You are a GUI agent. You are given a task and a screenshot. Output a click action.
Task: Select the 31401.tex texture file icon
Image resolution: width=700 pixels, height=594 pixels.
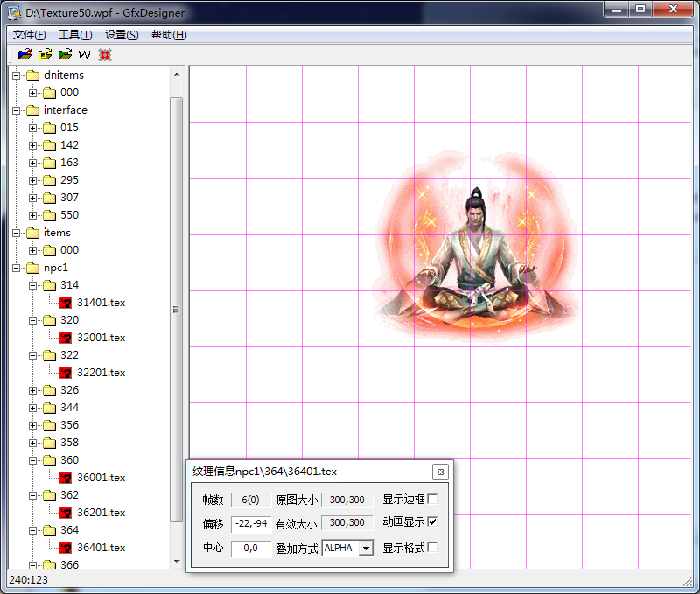click(66, 303)
